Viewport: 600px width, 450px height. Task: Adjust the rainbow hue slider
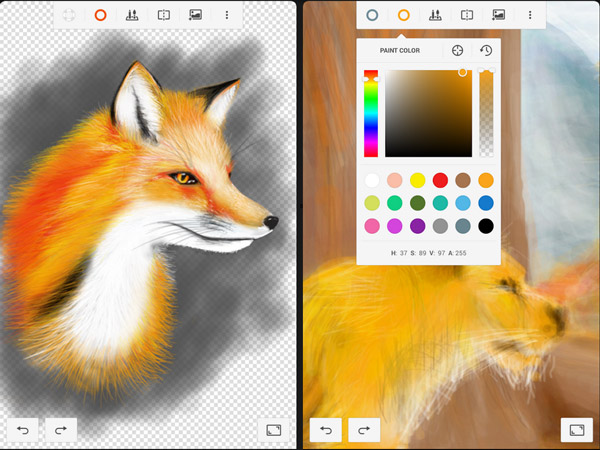[371, 113]
